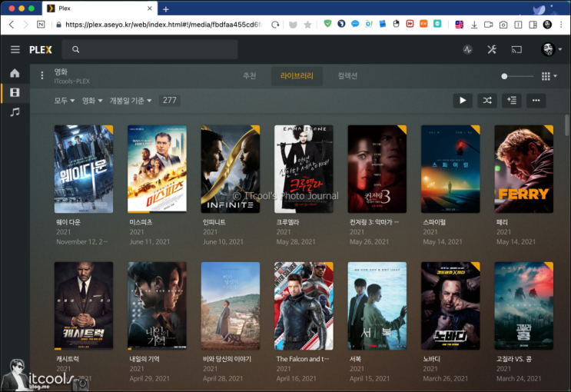The width and height of the screenshot is (571, 392).
Task: Open the user avatar account menu
Action: [x=551, y=49]
